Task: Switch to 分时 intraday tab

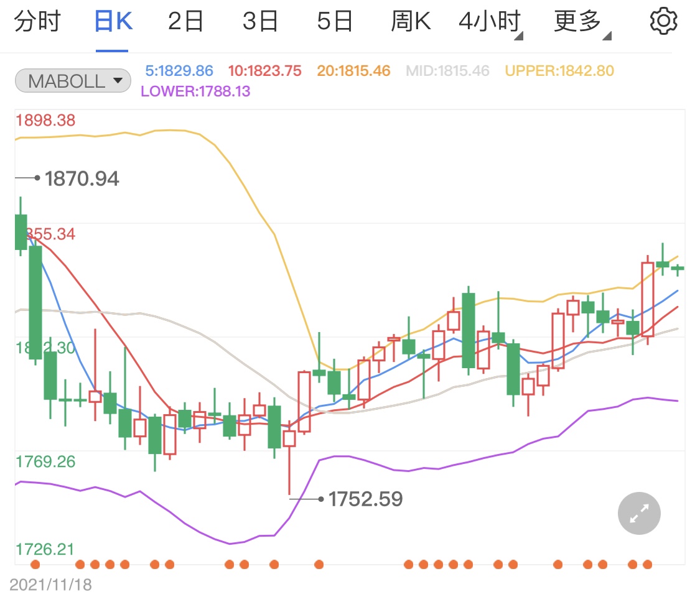Action: pos(37,21)
